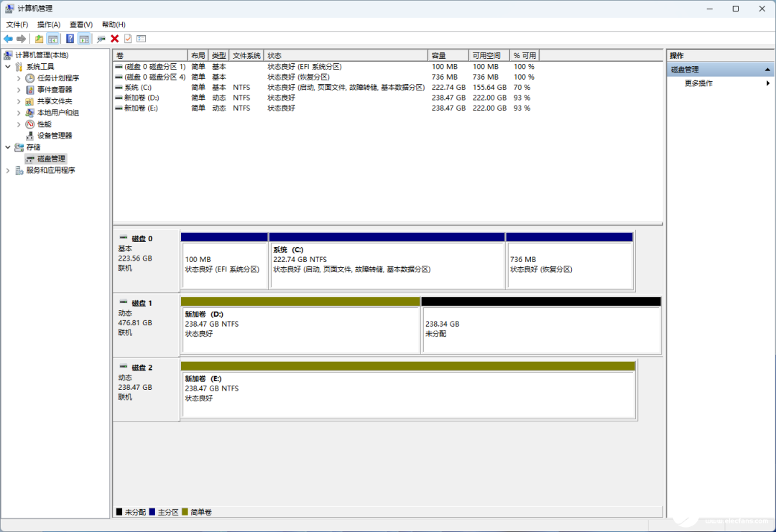Screen dimensions: 776x532
Task: Click the red X delete icon
Action: (114, 39)
